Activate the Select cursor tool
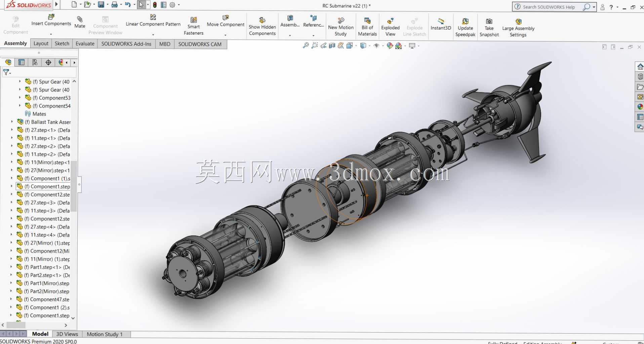The height and width of the screenshot is (344, 644). pyautogui.click(x=141, y=5)
